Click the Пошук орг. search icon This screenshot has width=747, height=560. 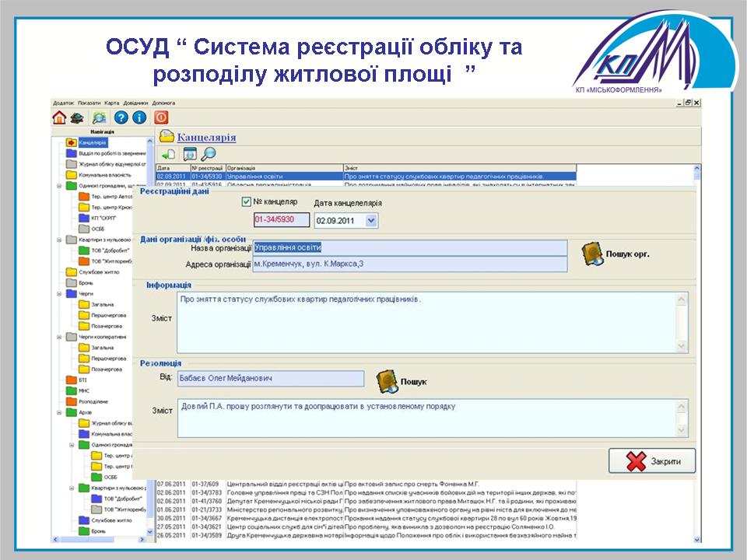[593, 254]
